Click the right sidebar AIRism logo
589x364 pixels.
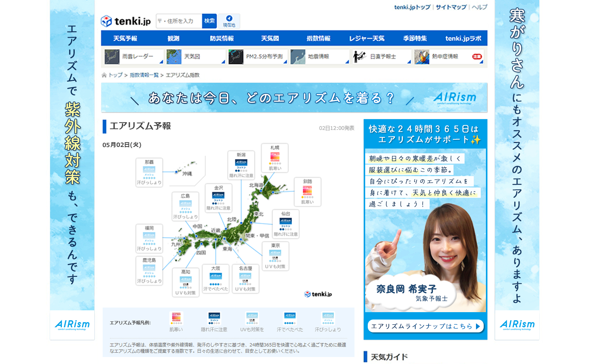(x=517, y=325)
